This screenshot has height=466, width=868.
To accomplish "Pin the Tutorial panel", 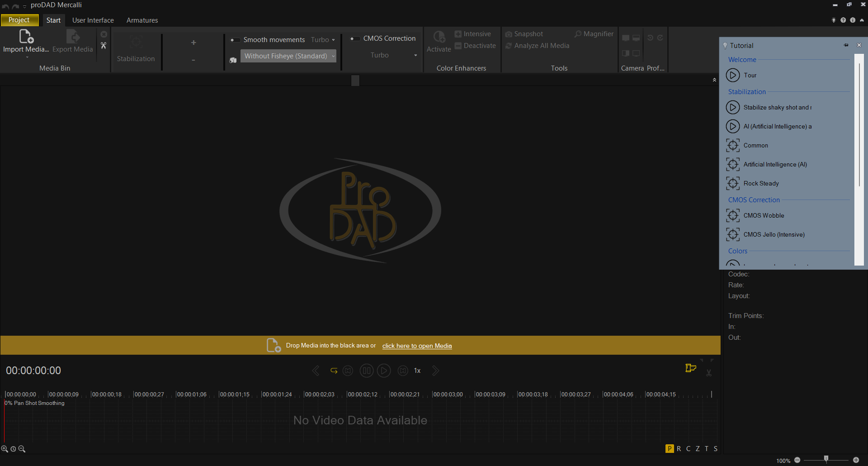I will coord(846,45).
